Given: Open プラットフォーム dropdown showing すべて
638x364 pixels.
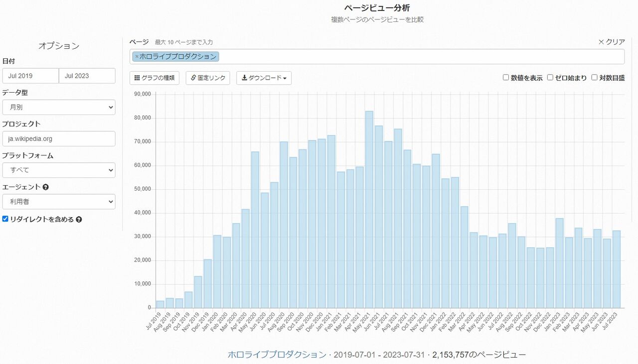Looking at the screenshot, I should (59, 170).
